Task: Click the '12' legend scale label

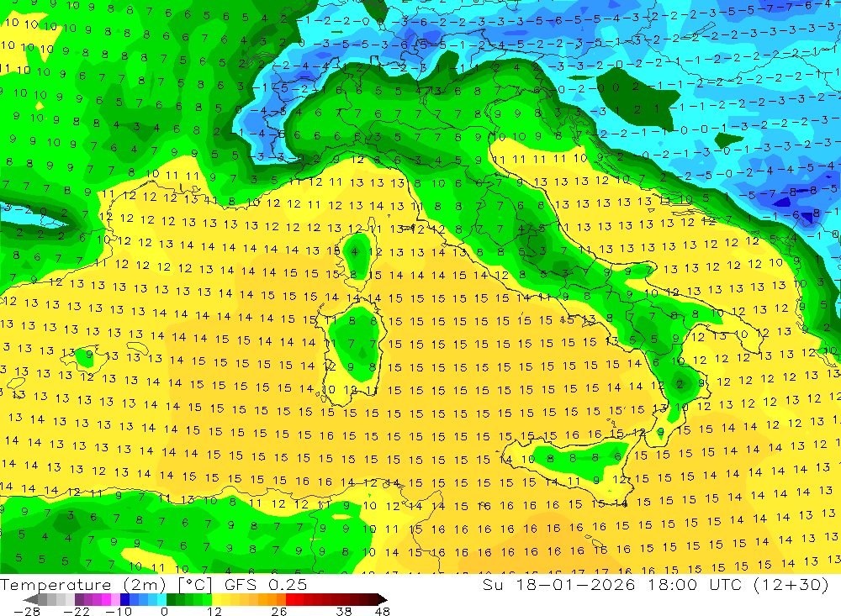Action: pos(214,612)
